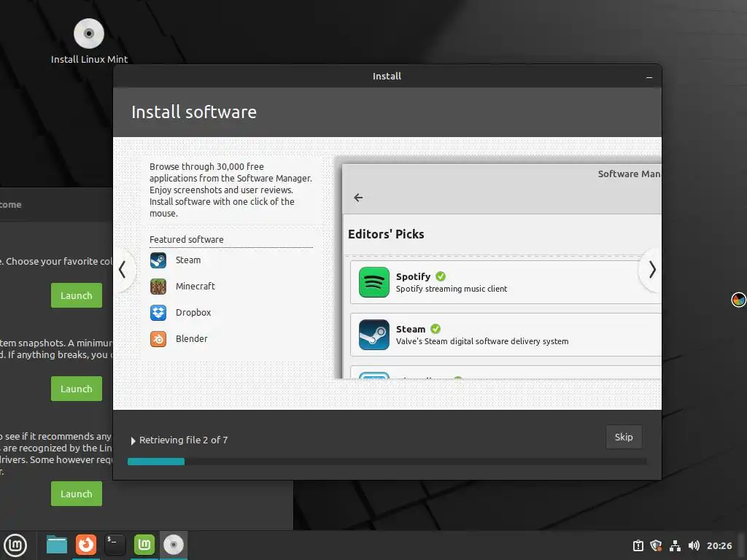Open the network connections tray icon
This screenshot has height=560, width=747.
click(x=675, y=545)
